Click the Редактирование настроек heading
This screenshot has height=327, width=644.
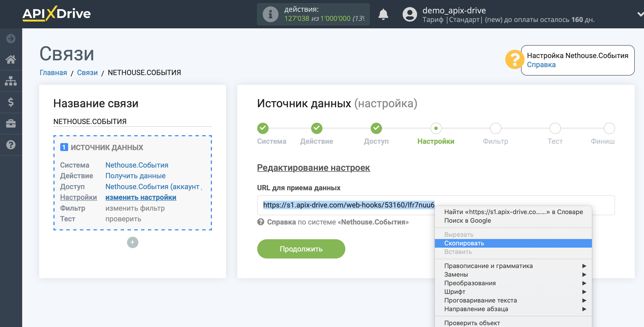[x=313, y=168]
